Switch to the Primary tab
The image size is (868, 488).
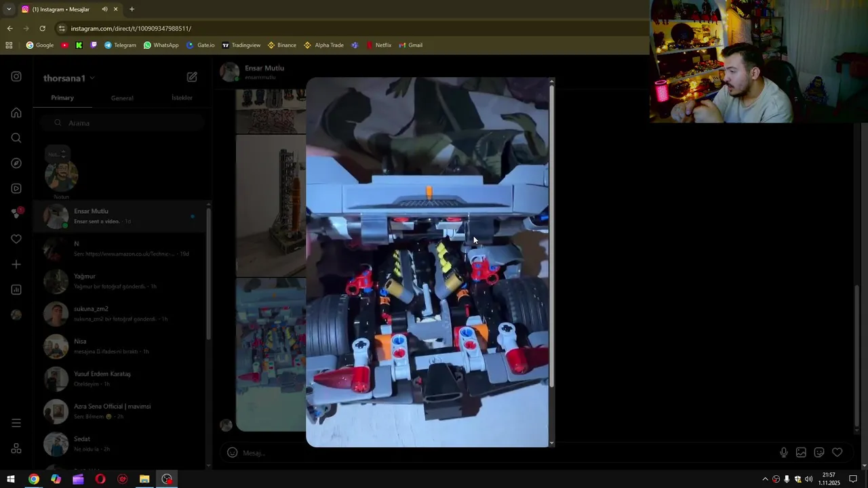pos(62,98)
